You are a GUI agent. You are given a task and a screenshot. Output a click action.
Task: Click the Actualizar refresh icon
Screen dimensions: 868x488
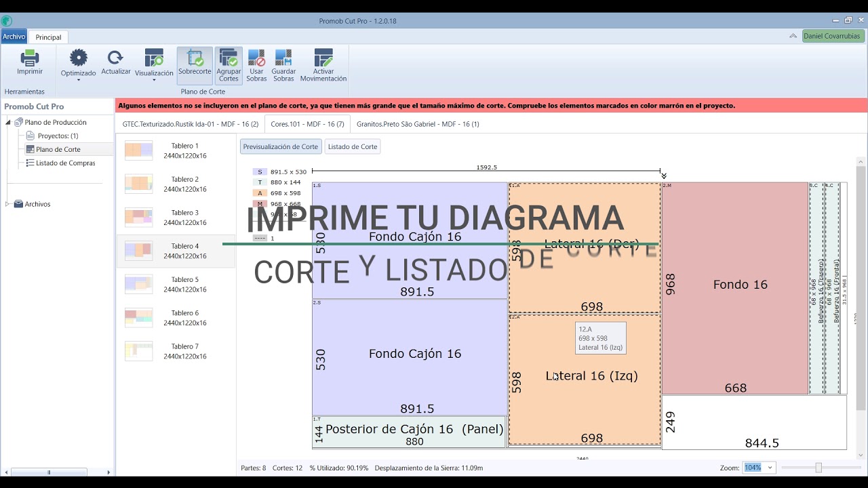click(x=115, y=58)
